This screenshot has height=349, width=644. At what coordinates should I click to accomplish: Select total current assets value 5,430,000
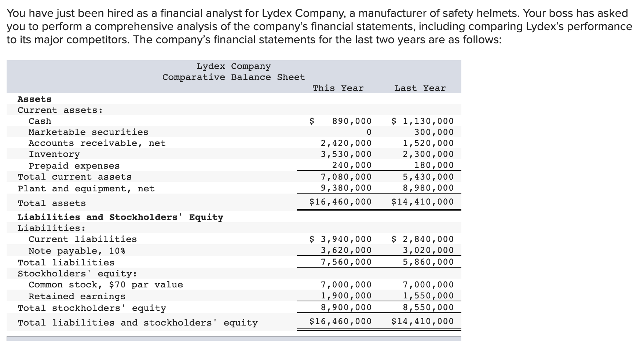point(428,177)
